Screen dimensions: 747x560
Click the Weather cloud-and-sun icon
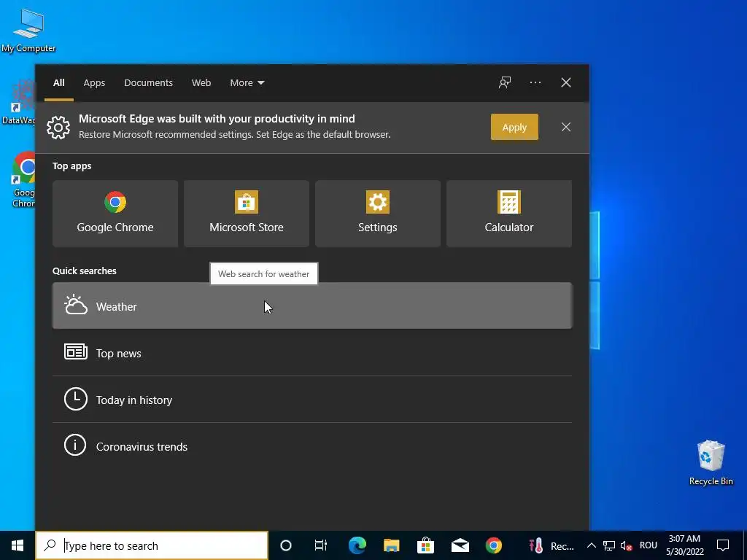click(76, 306)
